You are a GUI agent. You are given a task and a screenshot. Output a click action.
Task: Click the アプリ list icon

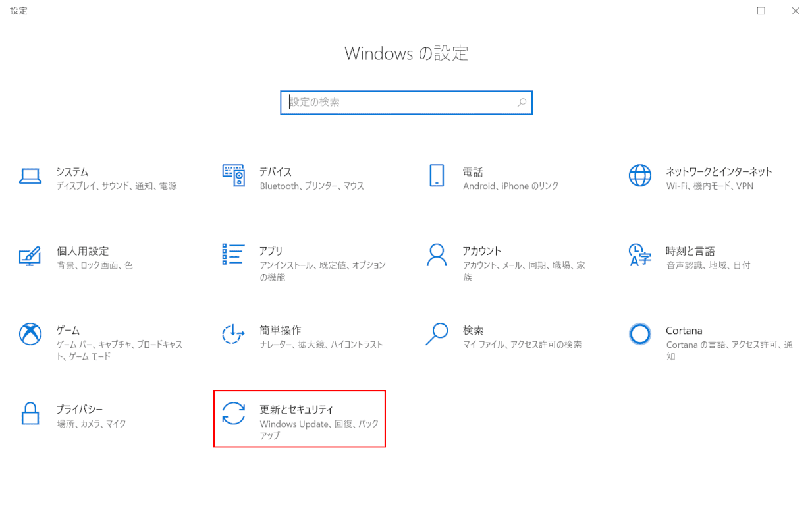tap(234, 254)
